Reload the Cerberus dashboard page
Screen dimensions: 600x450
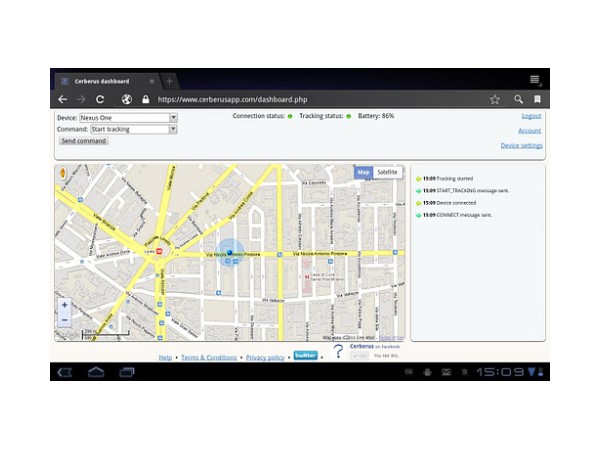(100, 99)
